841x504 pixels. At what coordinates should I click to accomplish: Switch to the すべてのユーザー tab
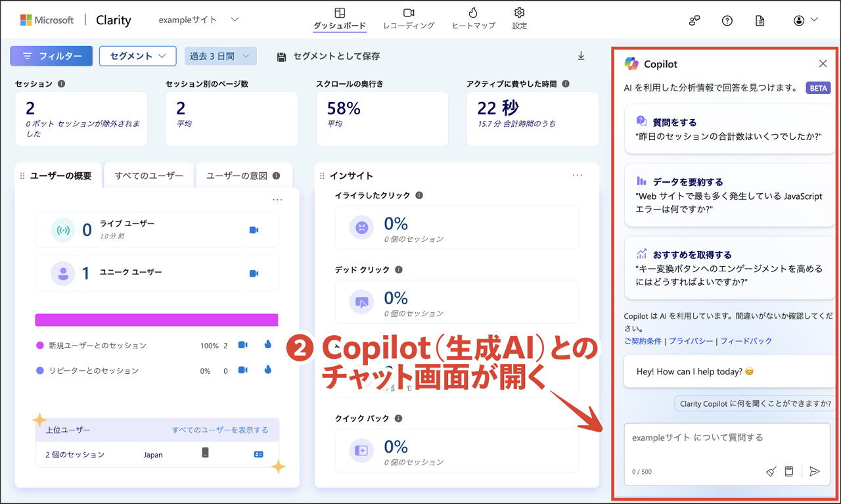(x=149, y=175)
